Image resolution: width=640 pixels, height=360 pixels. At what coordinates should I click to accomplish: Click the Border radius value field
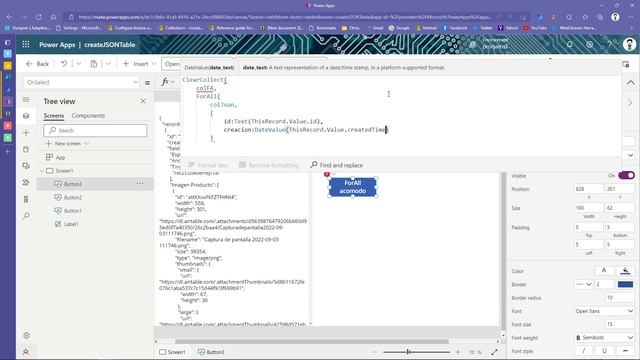[619, 298]
